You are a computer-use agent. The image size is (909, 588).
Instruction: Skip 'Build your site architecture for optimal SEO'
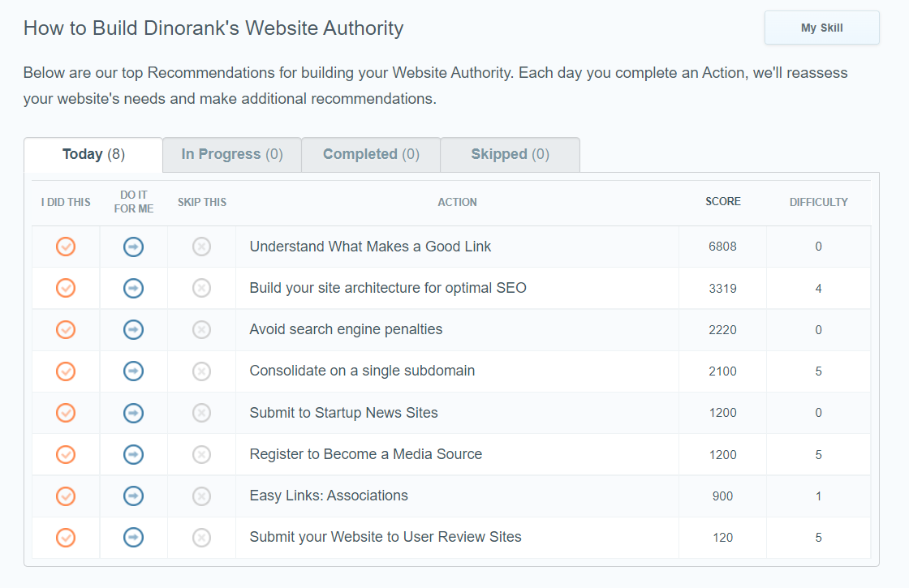(x=202, y=288)
